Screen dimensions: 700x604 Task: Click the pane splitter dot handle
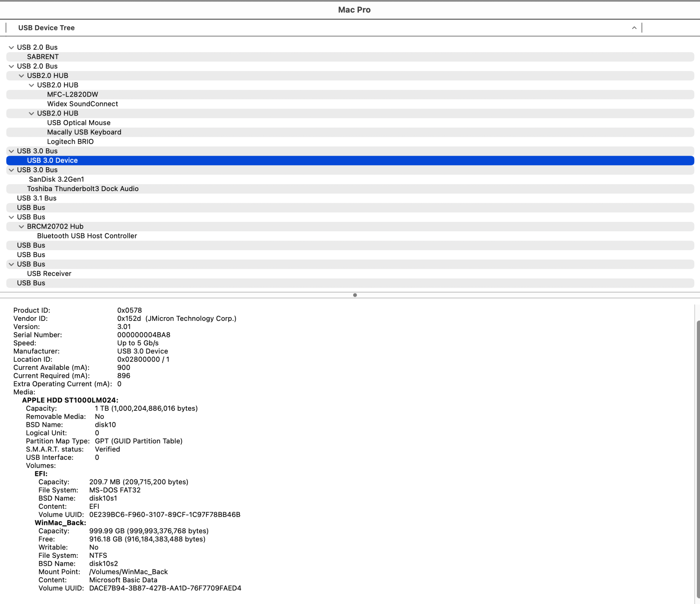point(355,295)
